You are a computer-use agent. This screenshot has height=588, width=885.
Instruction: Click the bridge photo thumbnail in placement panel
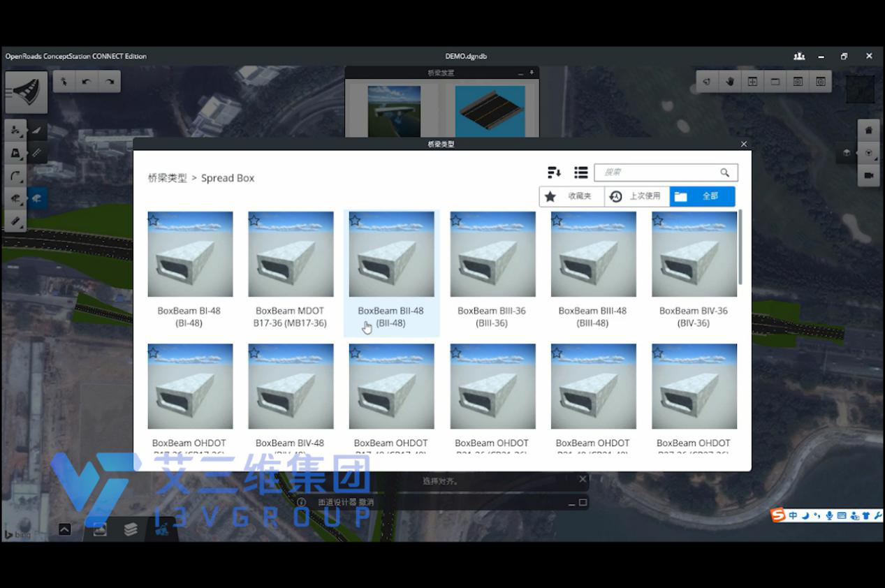(394, 111)
